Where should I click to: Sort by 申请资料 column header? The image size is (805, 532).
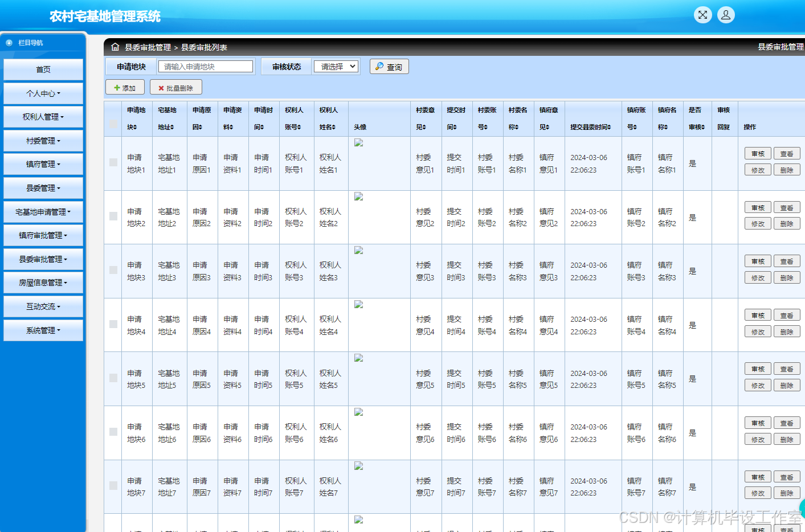click(x=232, y=118)
